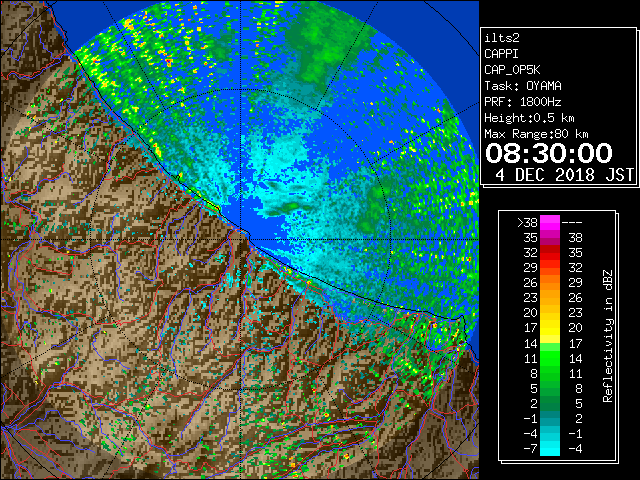Image resolution: width=640 pixels, height=480 pixels.
Task: Click the red 32 dBZ color swatch
Action: pyautogui.click(x=550, y=253)
